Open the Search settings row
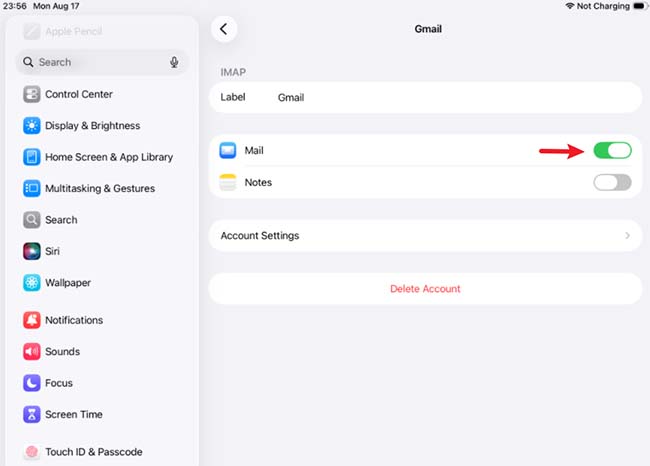650x466 pixels. click(102, 220)
